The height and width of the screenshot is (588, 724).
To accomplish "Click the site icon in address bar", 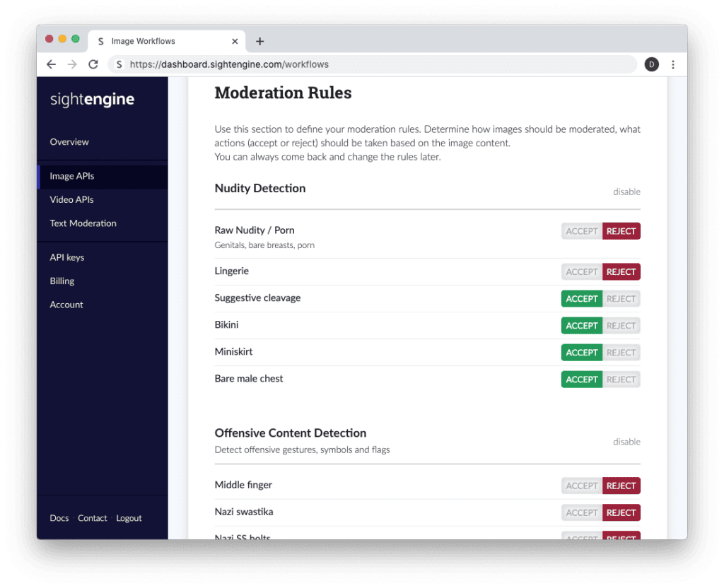I will click(x=119, y=64).
